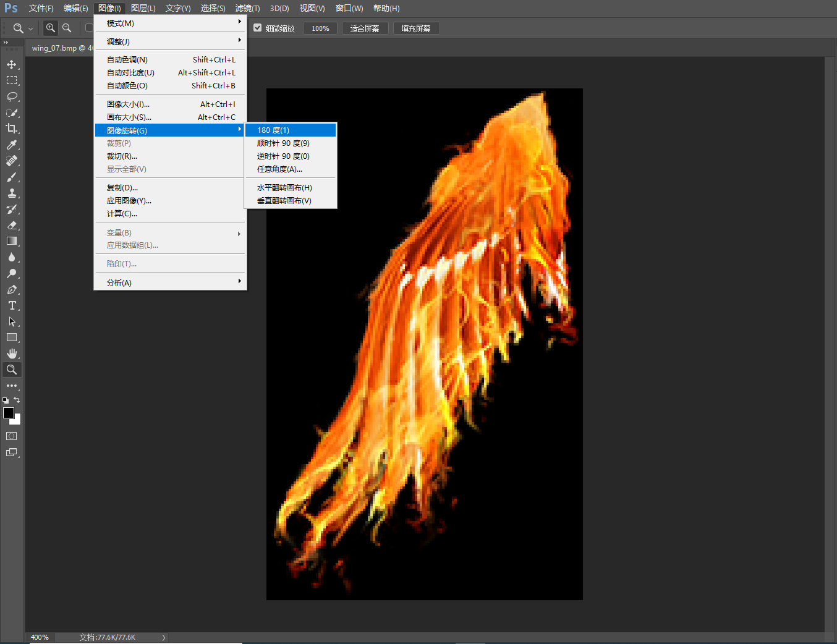The width and height of the screenshot is (837, 644).
Task: Select the Dodge tool
Action: pos(12,273)
